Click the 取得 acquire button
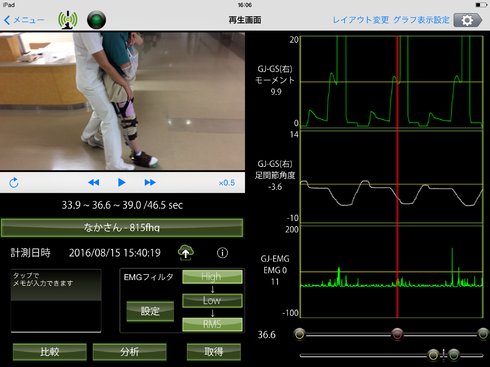This screenshot has height=367, width=490. click(x=214, y=352)
